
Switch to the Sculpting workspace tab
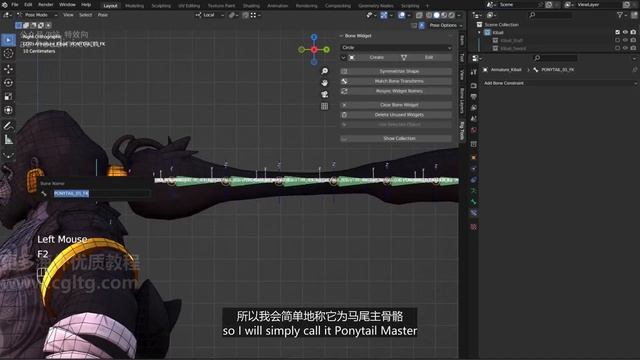[x=161, y=6]
